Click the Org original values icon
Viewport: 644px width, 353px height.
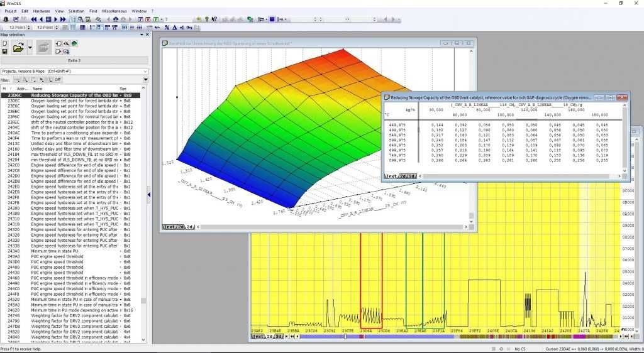(x=189, y=28)
